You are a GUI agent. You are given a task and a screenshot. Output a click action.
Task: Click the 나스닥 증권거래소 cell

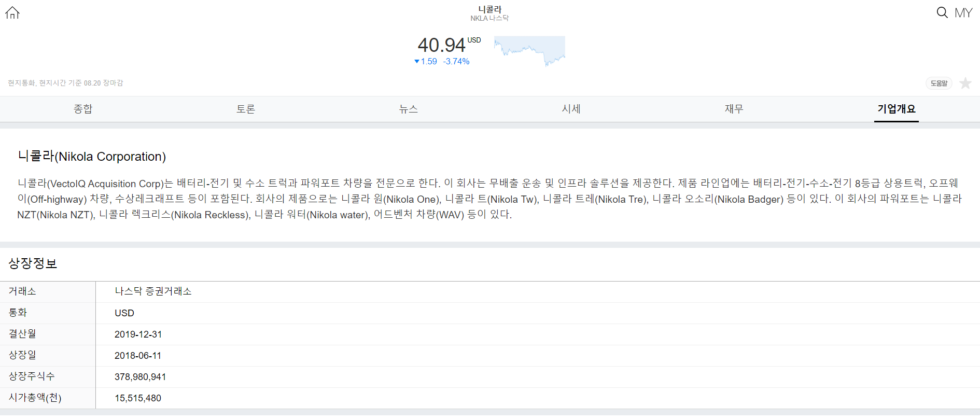coord(153,291)
